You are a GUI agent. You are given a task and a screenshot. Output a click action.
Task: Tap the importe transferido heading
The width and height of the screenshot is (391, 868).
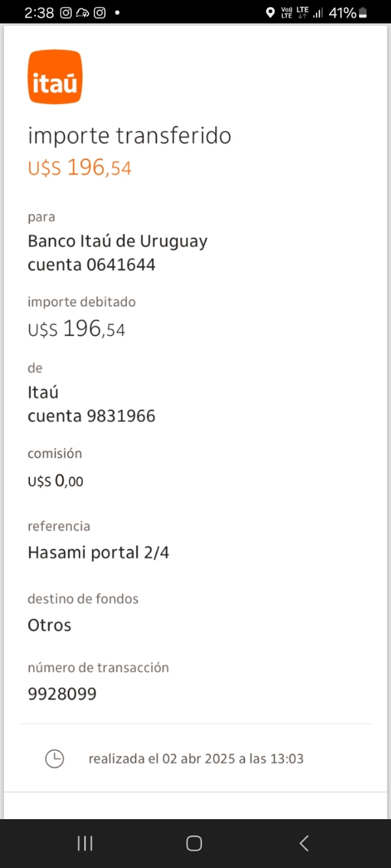tap(129, 136)
